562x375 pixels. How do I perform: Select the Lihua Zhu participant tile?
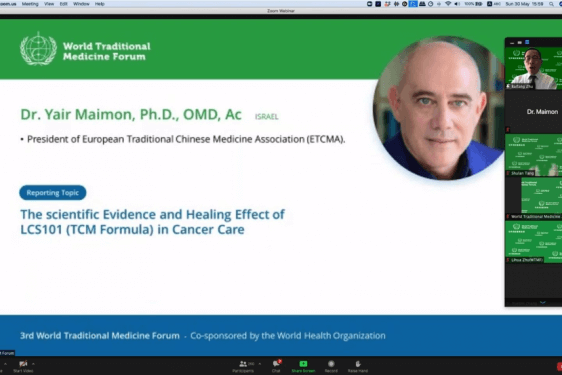coord(533,242)
